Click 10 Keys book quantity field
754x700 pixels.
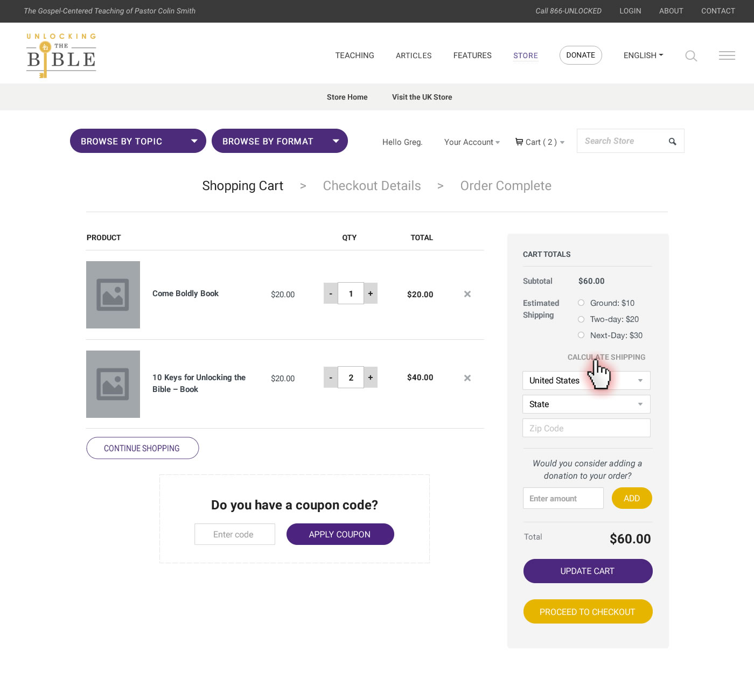pyautogui.click(x=351, y=377)
